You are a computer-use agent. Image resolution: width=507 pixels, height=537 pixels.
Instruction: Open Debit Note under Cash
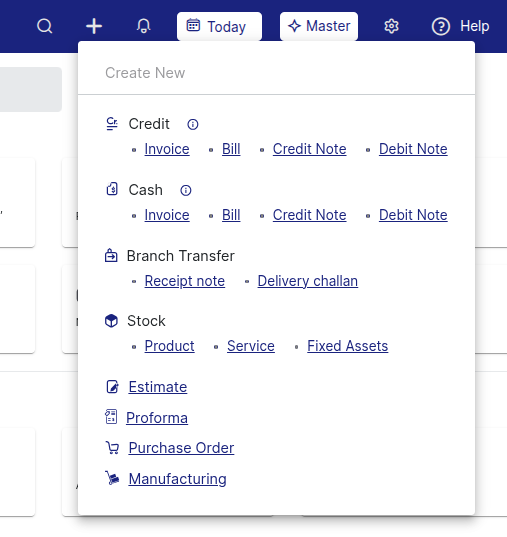tap(413, 215)
